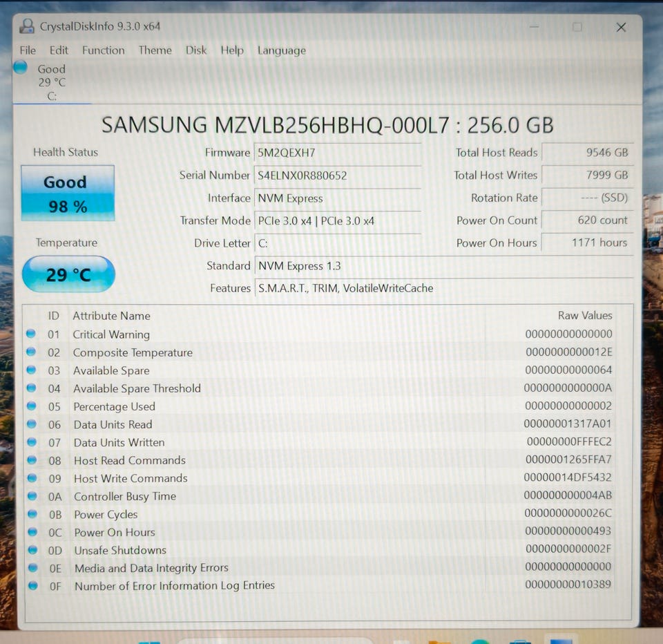This screenshot has width=663, height=644.
Task: Click raw value 0000000000026C
Action: click(x=568, y=513)
